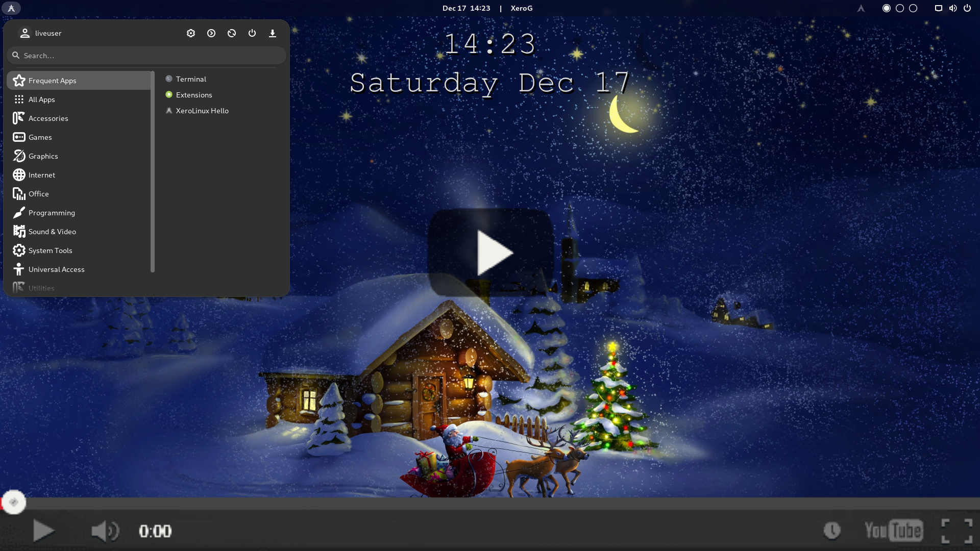Click the power/logout icon in menu bar

(x=252, y=33)
